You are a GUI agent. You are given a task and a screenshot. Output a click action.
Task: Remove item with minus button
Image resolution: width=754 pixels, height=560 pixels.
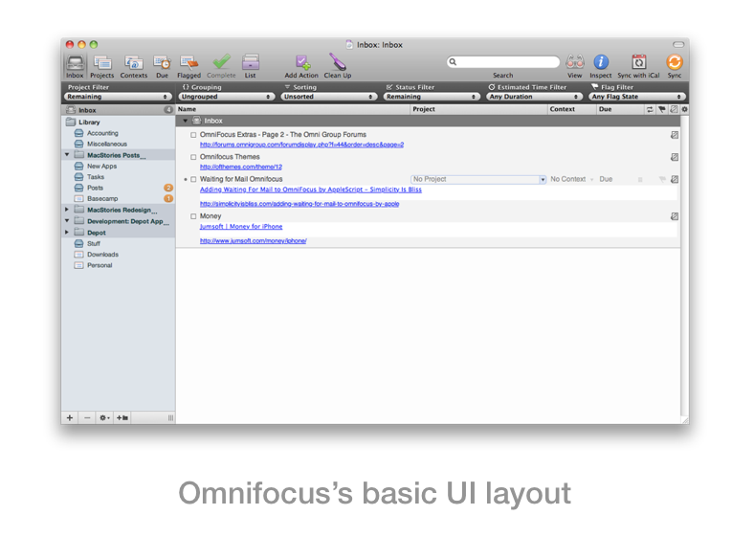click(87, 417)
